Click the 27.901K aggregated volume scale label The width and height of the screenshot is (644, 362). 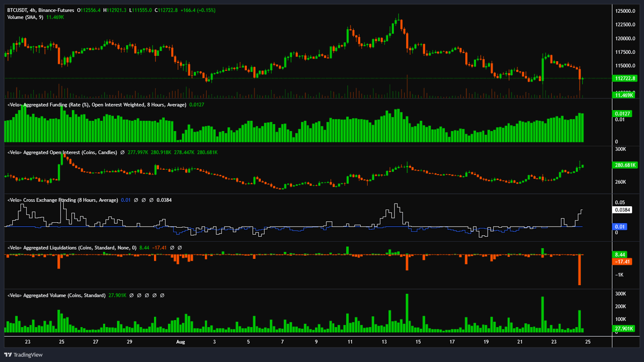pos(624,328)
